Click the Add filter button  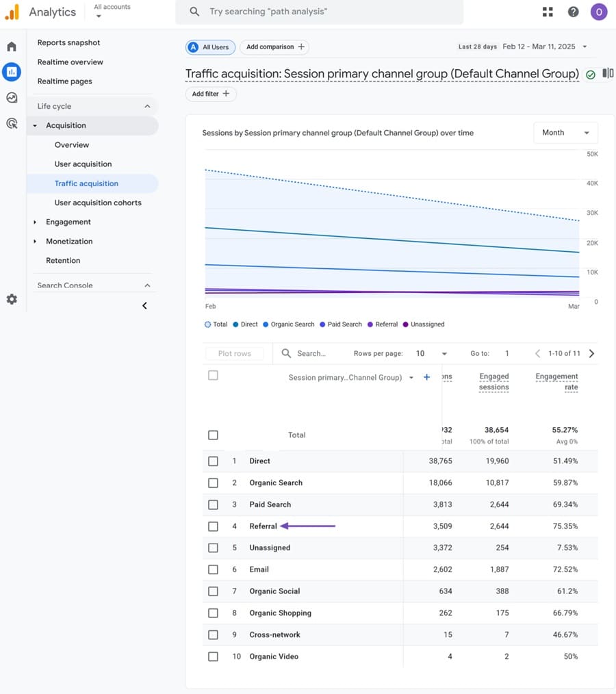[x=211, y=94]
